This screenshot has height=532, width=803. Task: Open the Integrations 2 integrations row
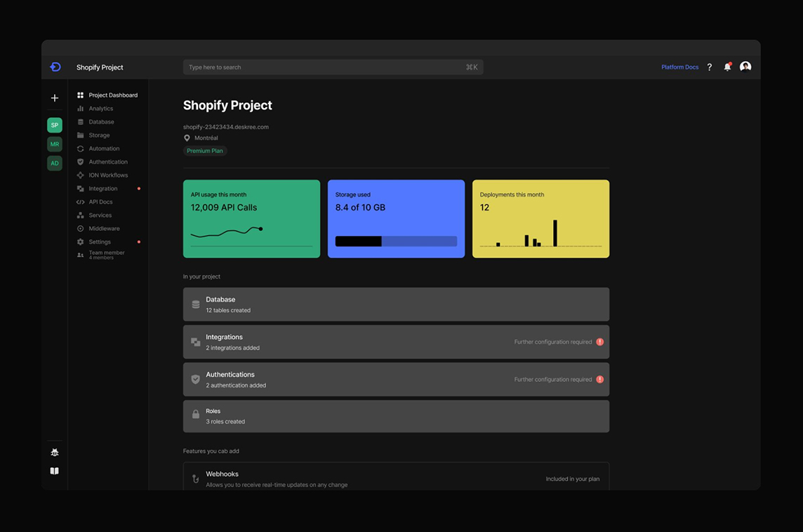396,342
